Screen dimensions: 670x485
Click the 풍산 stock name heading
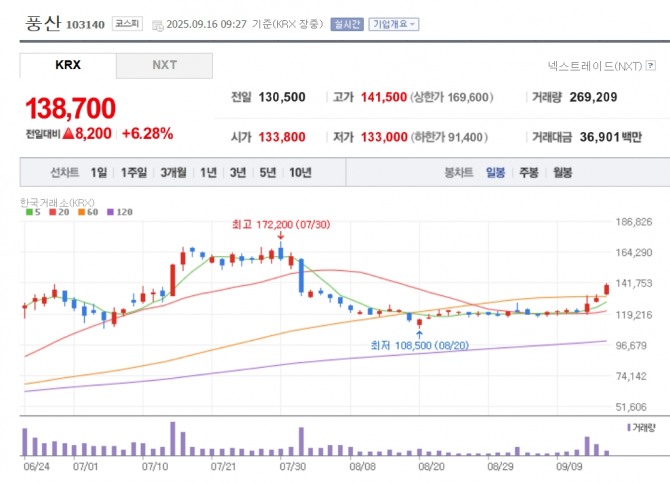pyautogui.click(x=43, y=23)
